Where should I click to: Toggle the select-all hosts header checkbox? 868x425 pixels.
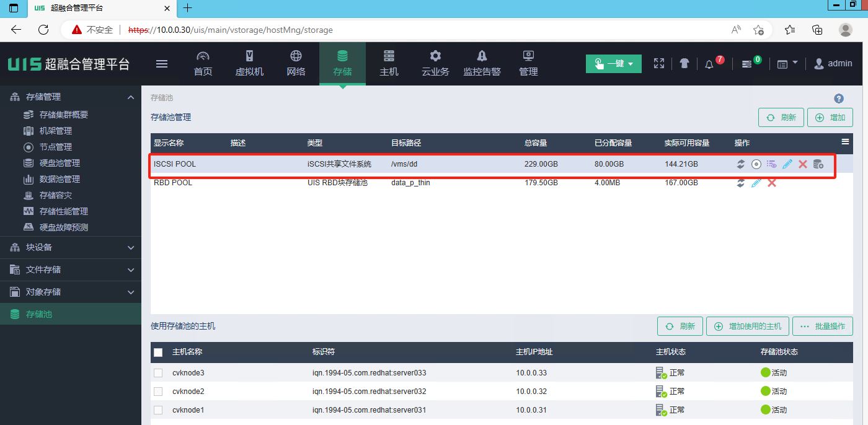click(x=158, y=352)
